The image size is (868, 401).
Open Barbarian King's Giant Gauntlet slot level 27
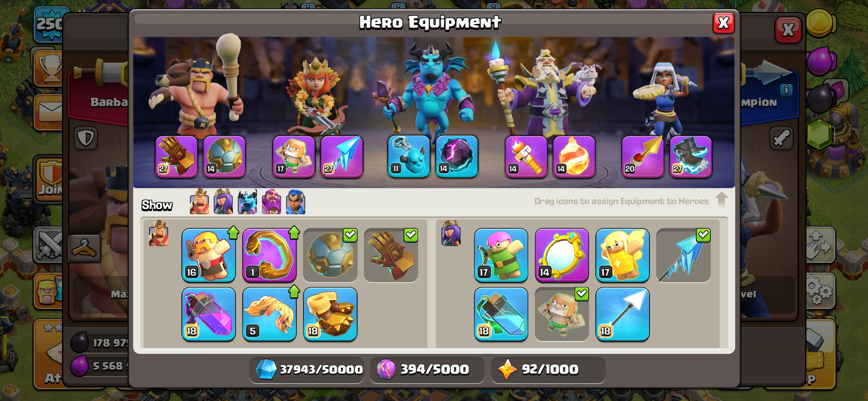coord(177,156)
